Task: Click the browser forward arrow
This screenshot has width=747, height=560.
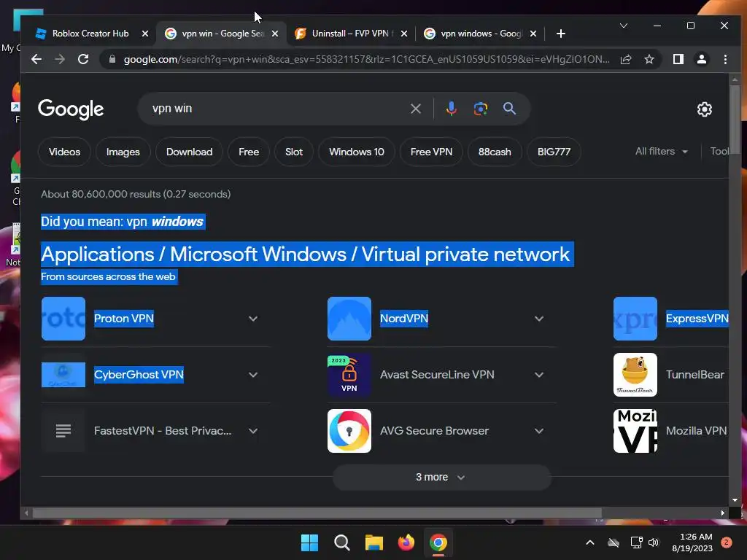Action: coord(60,59)
